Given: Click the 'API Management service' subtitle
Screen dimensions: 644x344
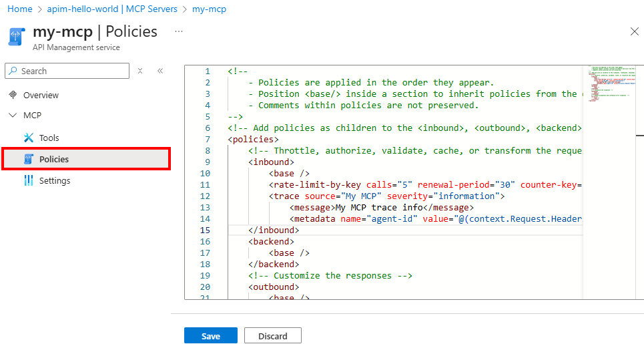Looking at the screenshot, I should point(76,47).
